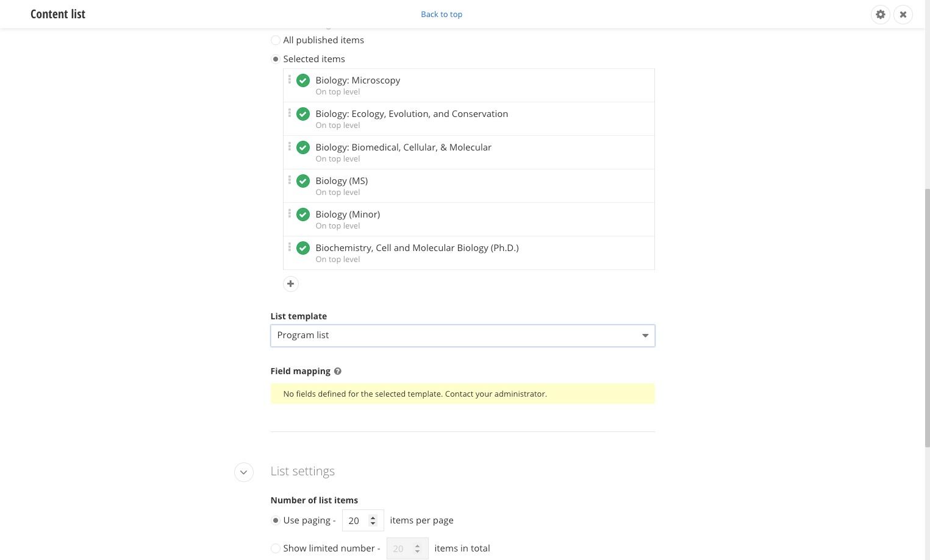Click the plus icon to add items
The image size is (930, 560).
coord(291,284)
